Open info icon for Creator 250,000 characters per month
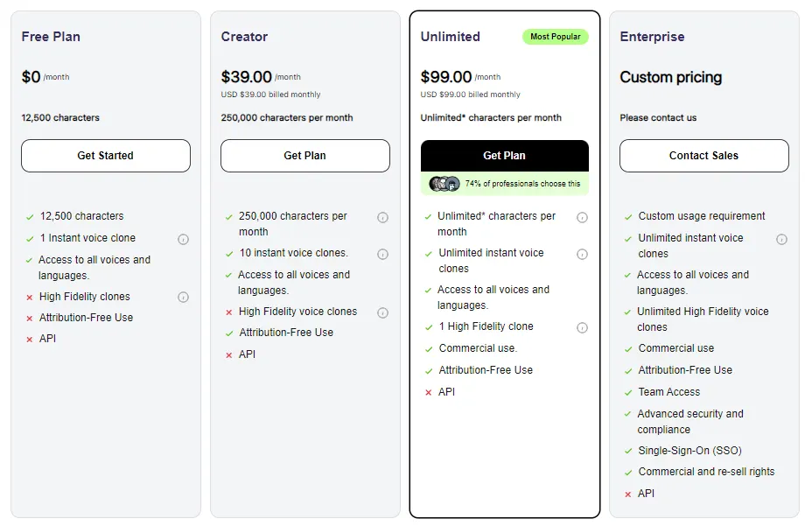 (x=382, y=218)
